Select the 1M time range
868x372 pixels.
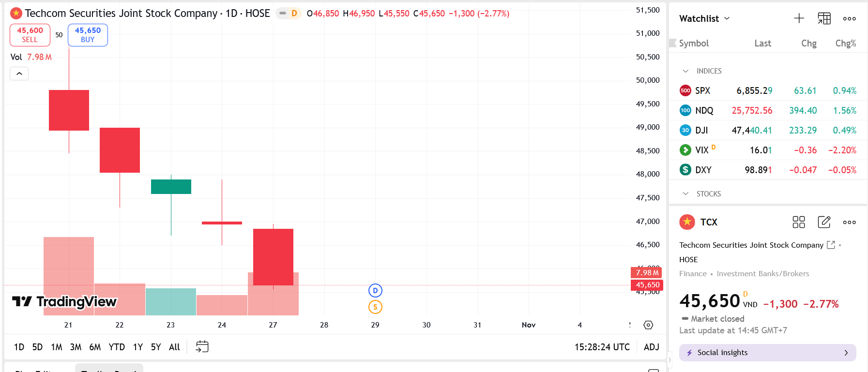point(57,347)
